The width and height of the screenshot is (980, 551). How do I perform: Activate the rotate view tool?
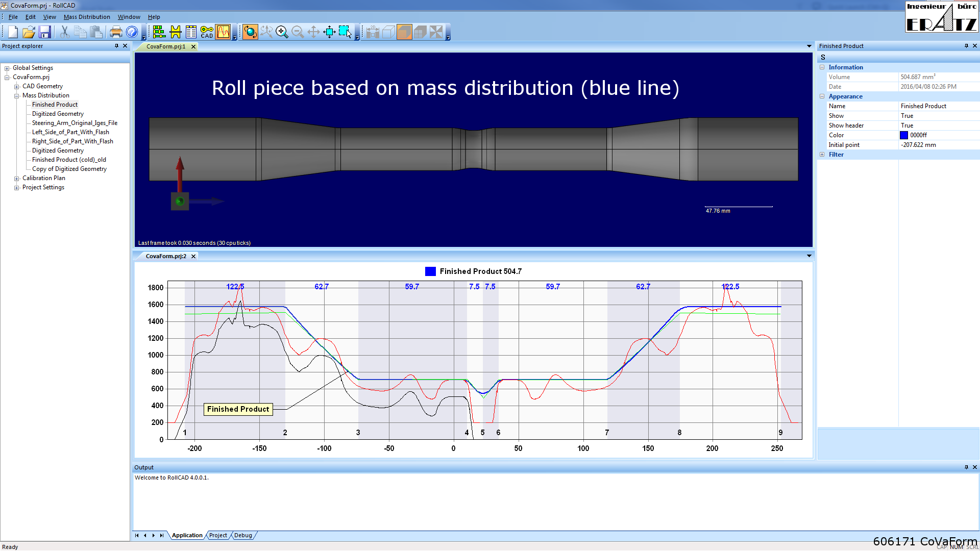pos(250,32)
